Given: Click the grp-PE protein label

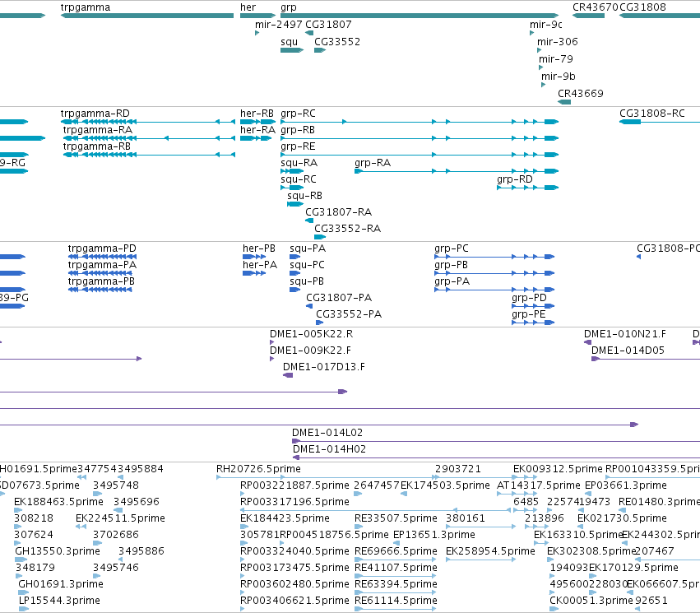Looking at the screenshot, I should coord(529,314).
